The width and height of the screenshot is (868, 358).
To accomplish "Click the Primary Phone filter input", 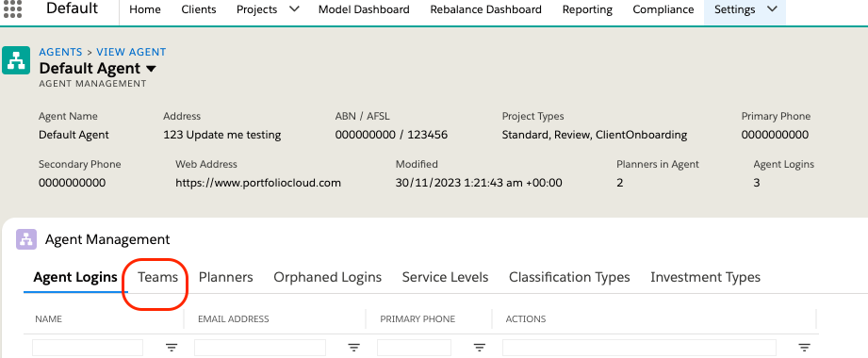I will (414, 348).
